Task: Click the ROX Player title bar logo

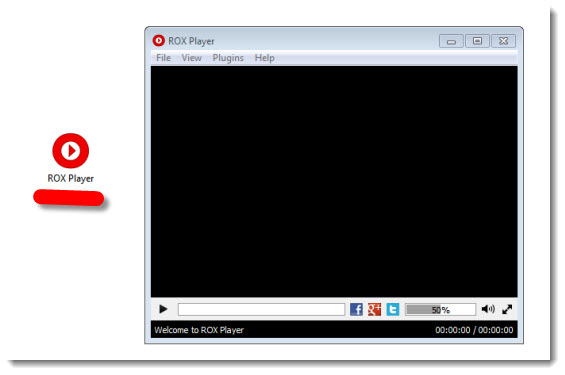Action: pyautogui.click(x=159, y=41)
